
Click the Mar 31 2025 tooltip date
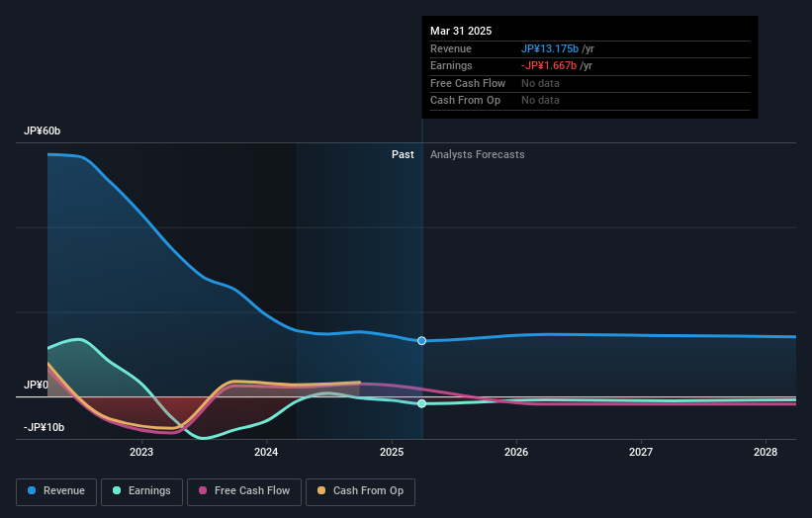tap(461, 31)
